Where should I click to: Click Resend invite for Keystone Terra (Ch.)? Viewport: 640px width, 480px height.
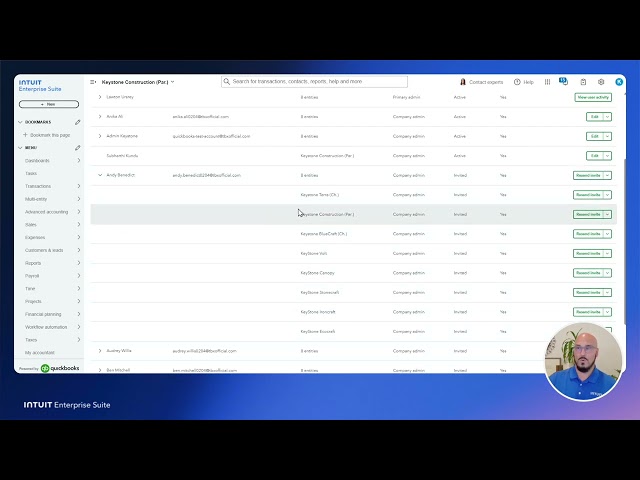[x=588, y=195]
